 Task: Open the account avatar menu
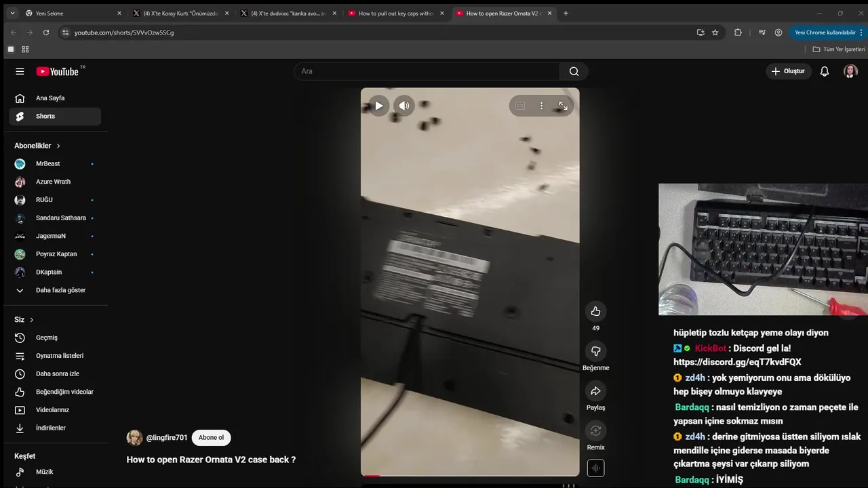tap(850, 71)
